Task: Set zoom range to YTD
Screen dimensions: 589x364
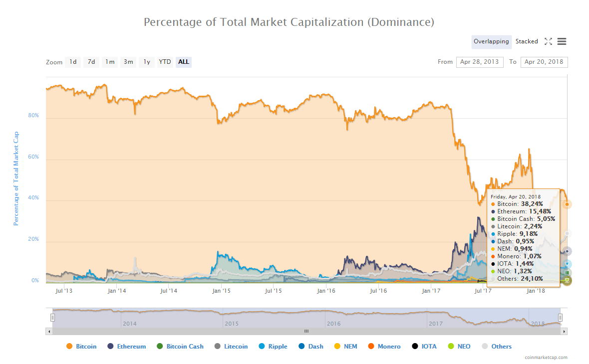Action: coord(165,62)
